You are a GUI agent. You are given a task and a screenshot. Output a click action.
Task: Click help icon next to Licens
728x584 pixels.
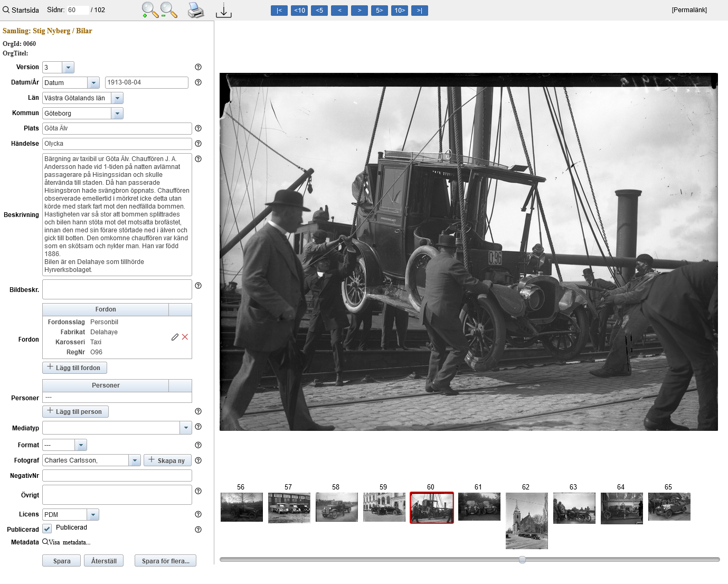198,514
